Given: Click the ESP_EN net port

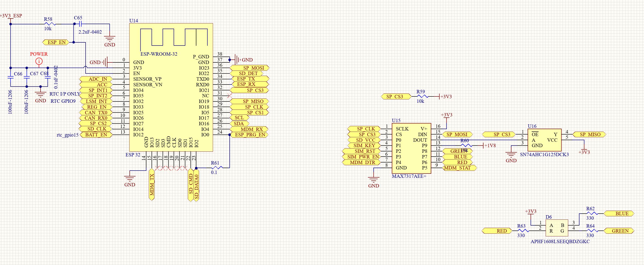Looking at the screenshot, I should (56, 42).
